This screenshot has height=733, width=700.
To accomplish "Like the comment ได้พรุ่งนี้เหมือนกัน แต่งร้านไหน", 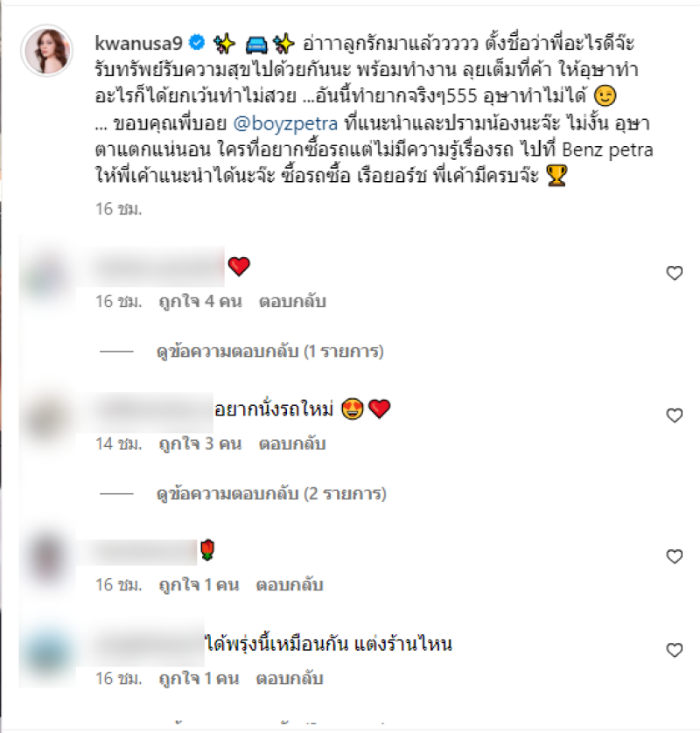I will click(x=675, y=650).
